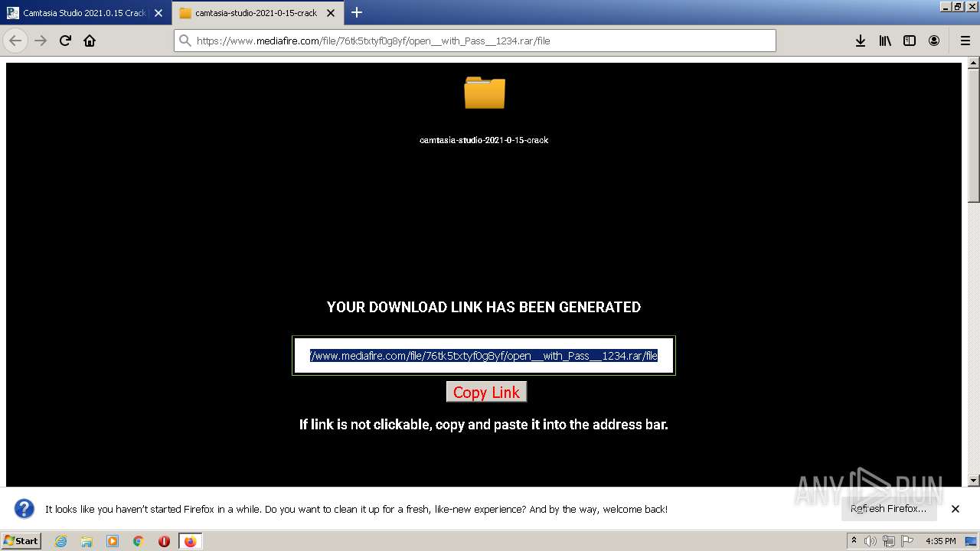Open Windows Explorer from taskbar
The width and height of the screenshot is (980, 551).
coord(87,541)
